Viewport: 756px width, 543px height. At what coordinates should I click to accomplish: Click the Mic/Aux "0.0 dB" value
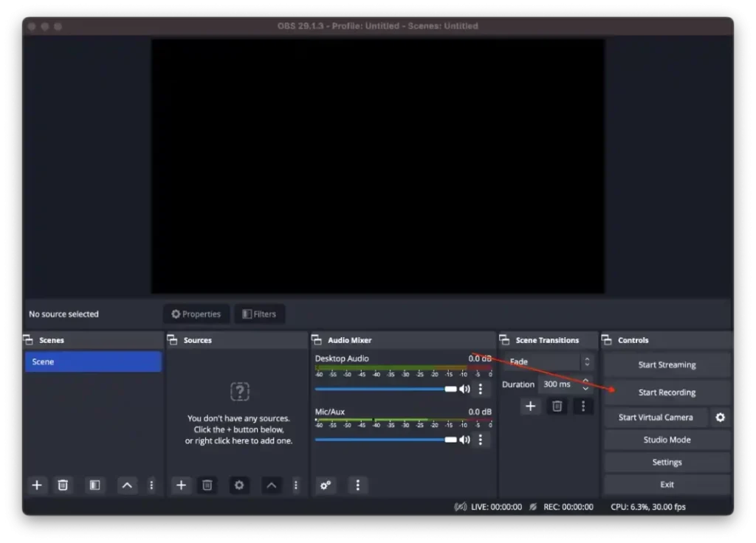(x=480, y=412)
